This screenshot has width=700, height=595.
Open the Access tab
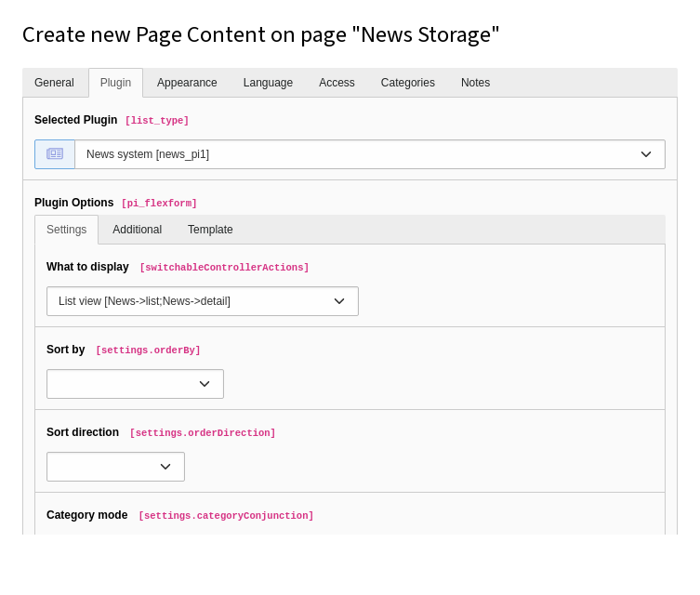(x=337, y=83)
